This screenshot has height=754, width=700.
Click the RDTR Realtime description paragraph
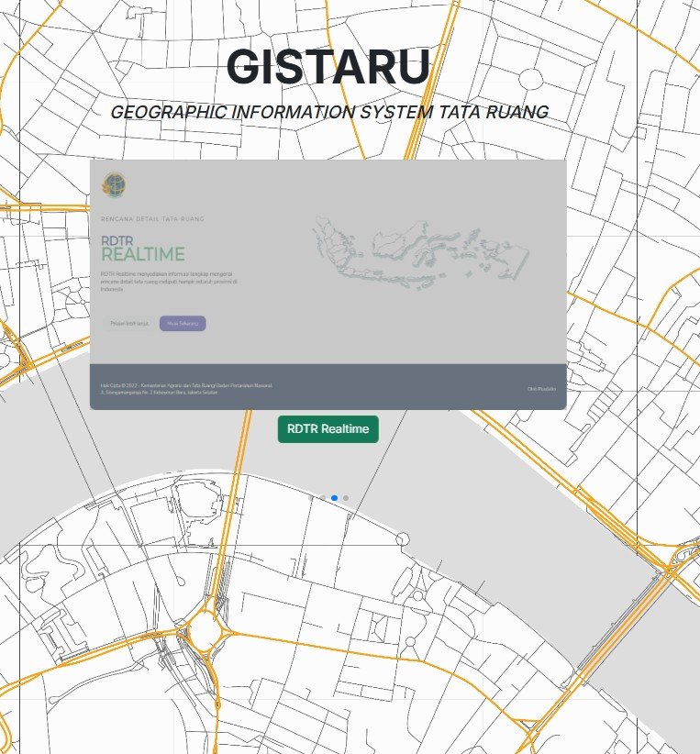(169, 281)
